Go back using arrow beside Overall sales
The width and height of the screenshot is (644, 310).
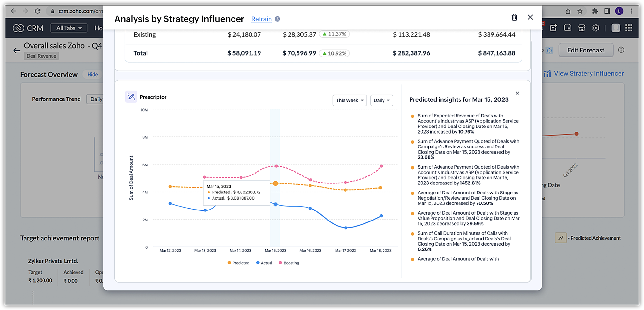pyautogui.click(x=16, y=51)
